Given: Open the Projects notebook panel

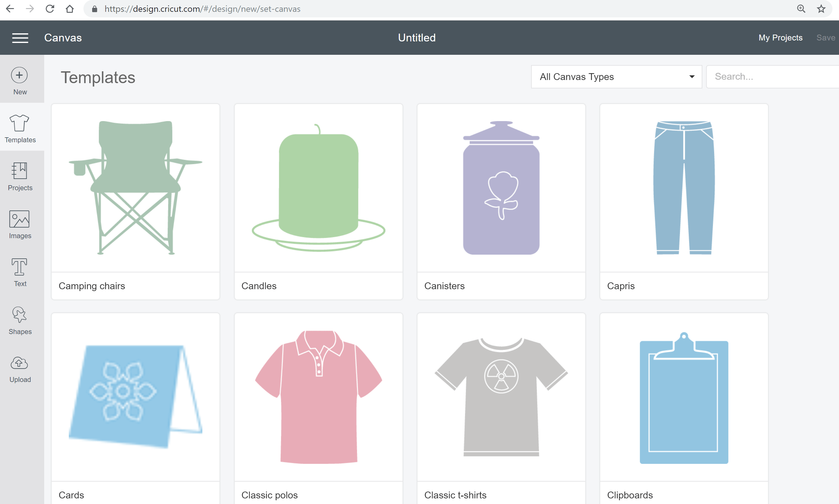Looking at the screenshot, I should click(x=20, y=177).
